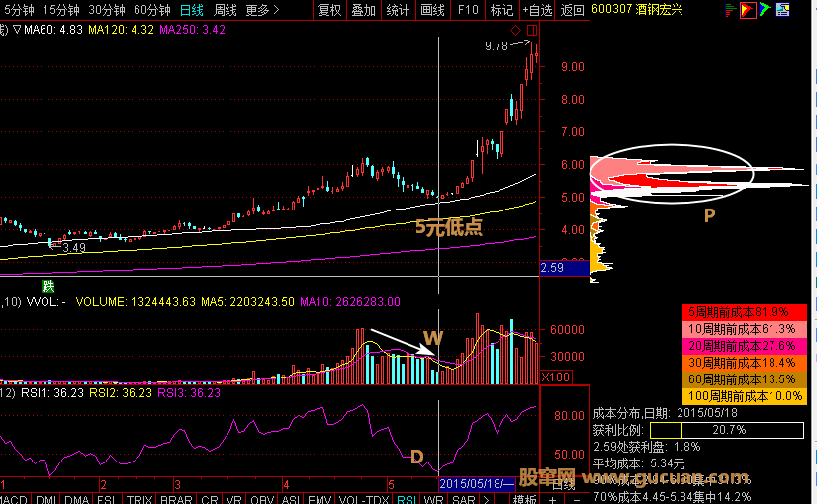Screen dimensions: 817x504
Task: Click the 30周期前成本 orange legend swatch
Action: click(745, 363)
